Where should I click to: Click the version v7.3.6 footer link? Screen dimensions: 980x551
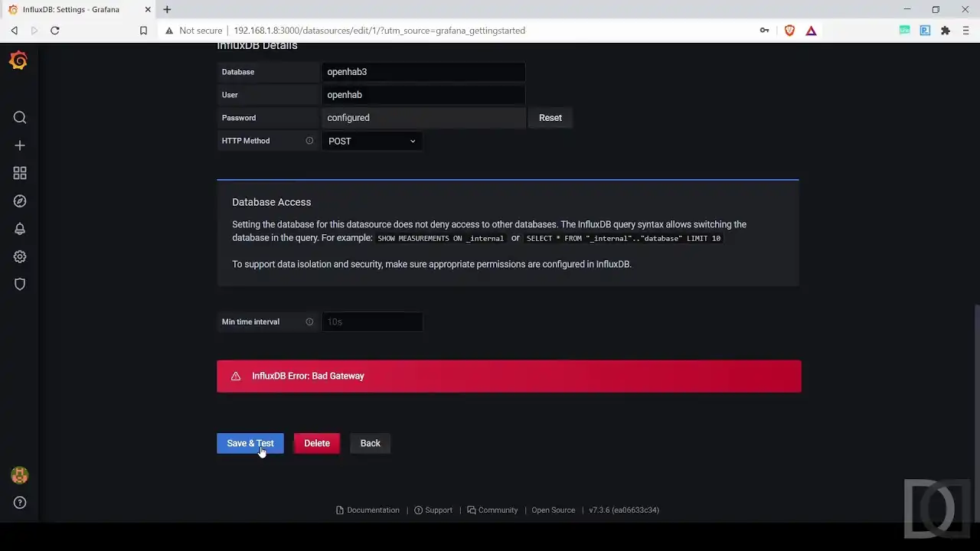pos(624,510)
